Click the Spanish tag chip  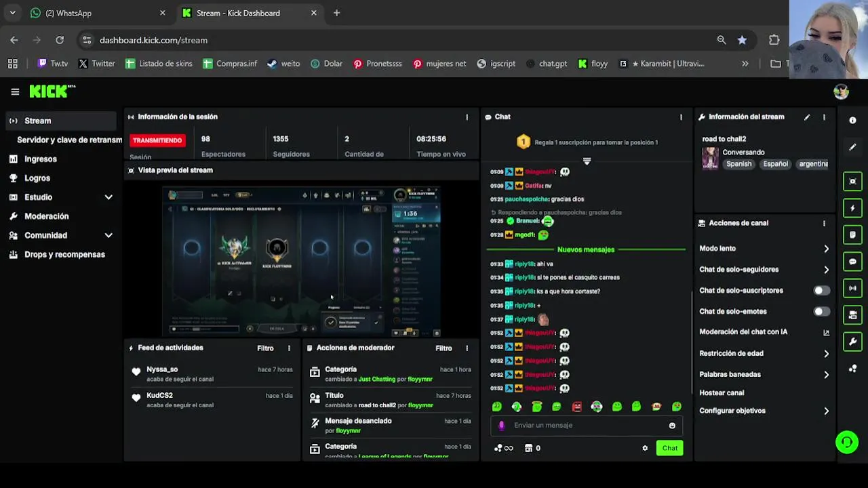738,164
